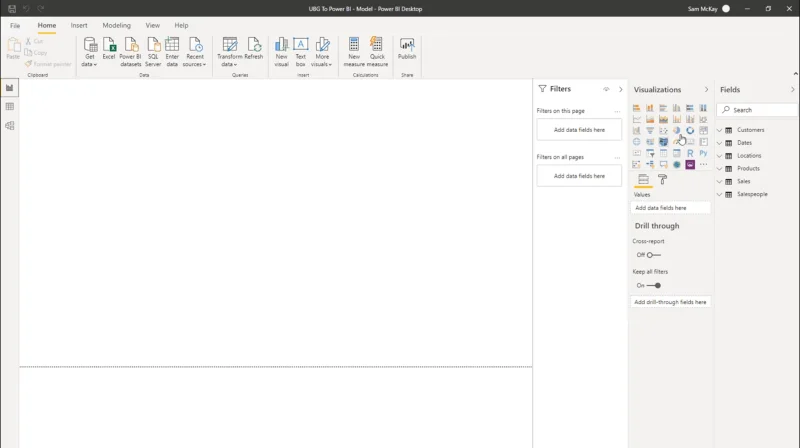Switch to Model view in left sidebar
The width and height of the screenshot is (800, 448).
click(10, 126)
